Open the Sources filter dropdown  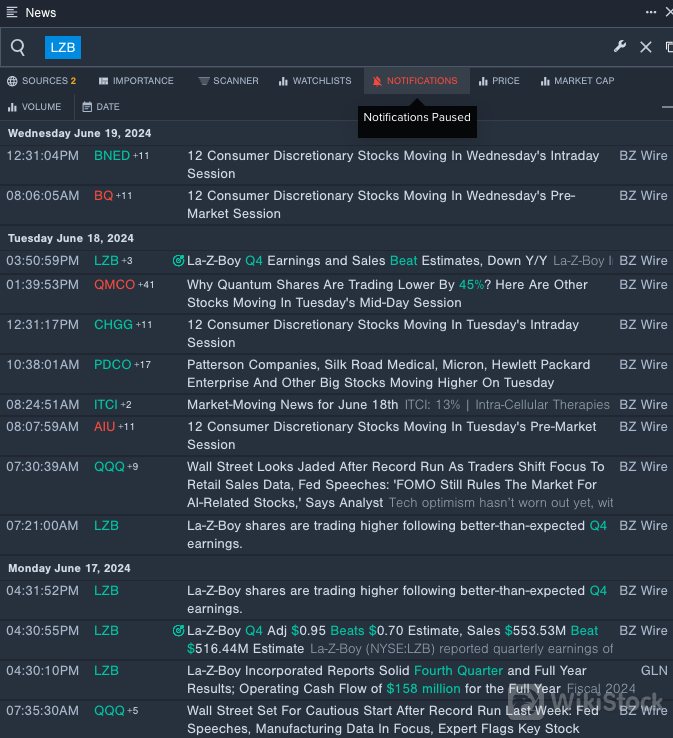(x=41, y=81)
